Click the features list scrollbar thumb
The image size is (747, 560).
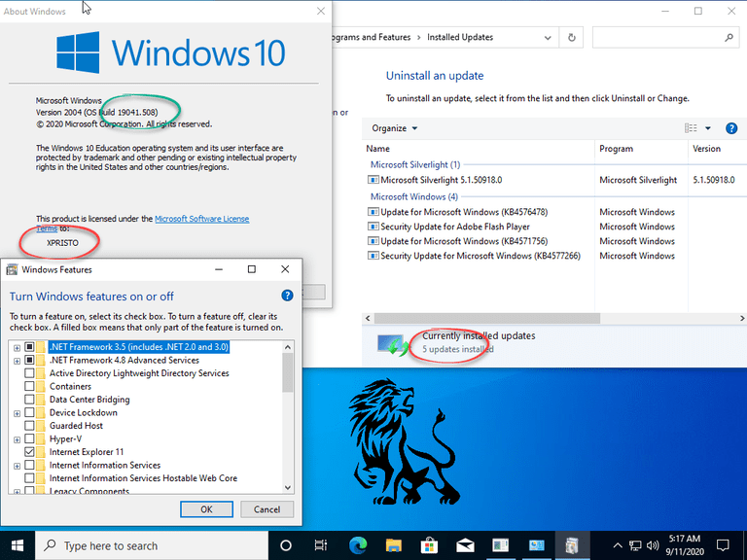pos(288,373)
